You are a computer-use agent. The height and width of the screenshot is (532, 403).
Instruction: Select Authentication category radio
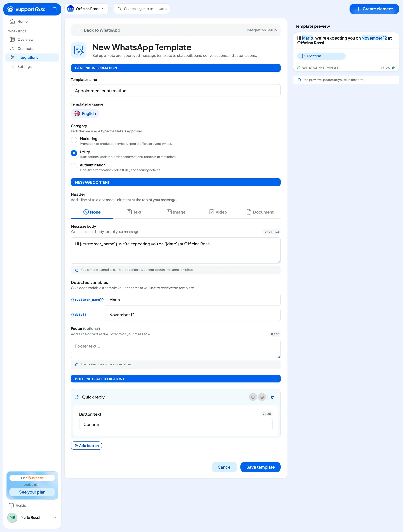74,166
